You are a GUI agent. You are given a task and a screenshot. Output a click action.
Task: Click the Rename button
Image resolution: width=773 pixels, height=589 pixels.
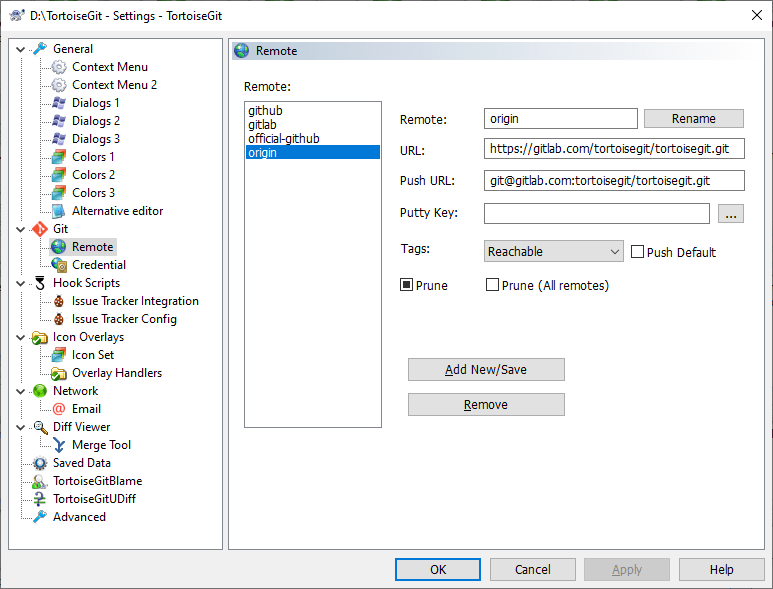(x=693, y=119)
